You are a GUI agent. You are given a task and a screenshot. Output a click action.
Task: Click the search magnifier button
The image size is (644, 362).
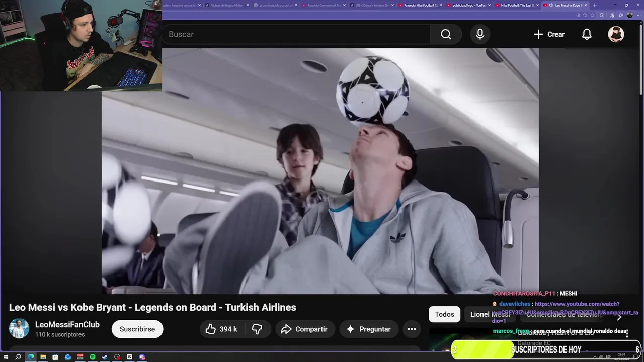(446, 34)
